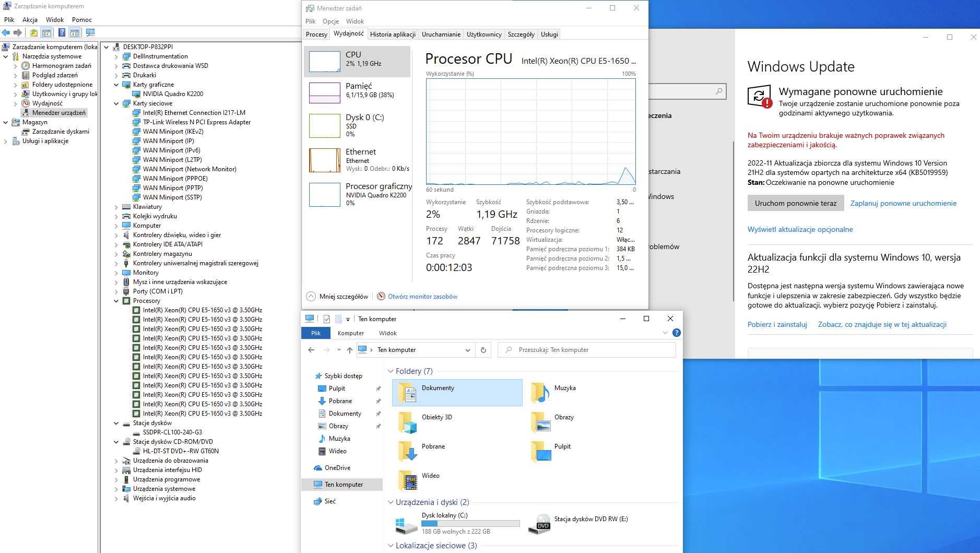Collapse the Stacje dysków node
The width and height of the screenshot is (980, 553).
pos(116,423)
